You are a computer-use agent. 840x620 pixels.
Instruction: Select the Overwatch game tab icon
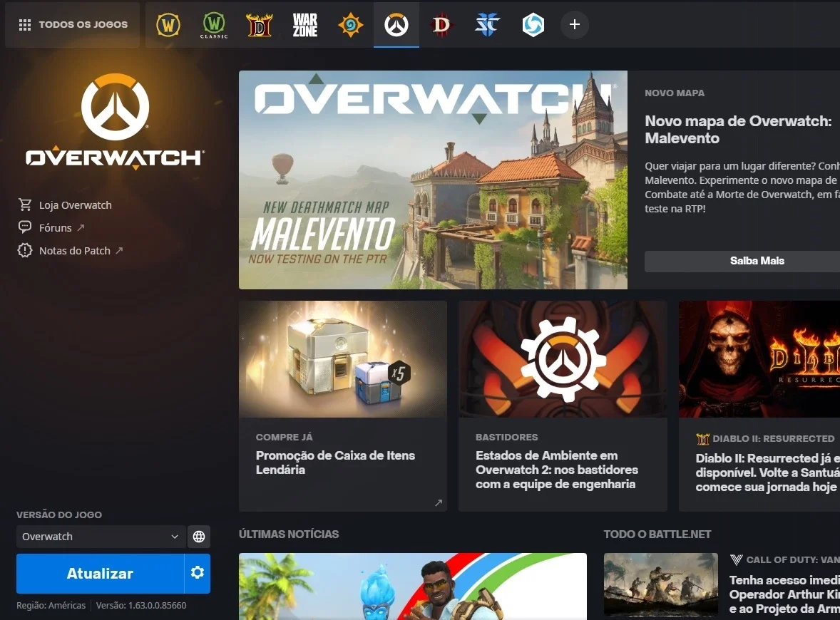coord(396,25)
